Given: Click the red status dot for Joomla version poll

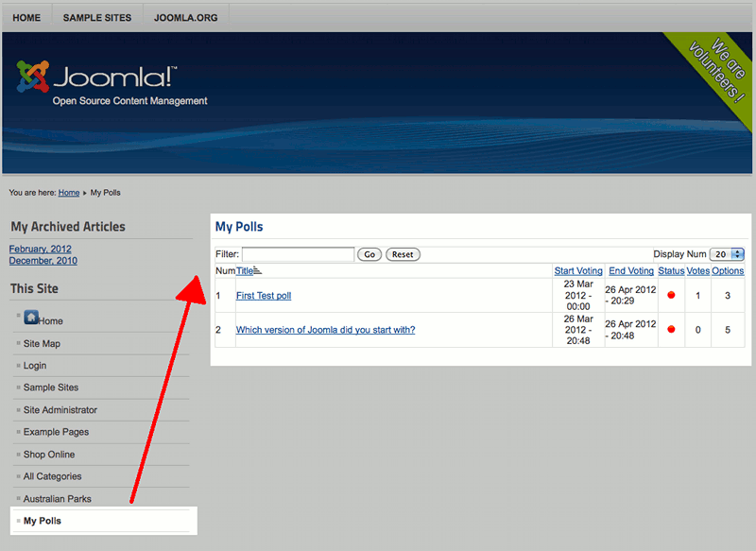Looking at the screenshot, I should click(671, 329).
